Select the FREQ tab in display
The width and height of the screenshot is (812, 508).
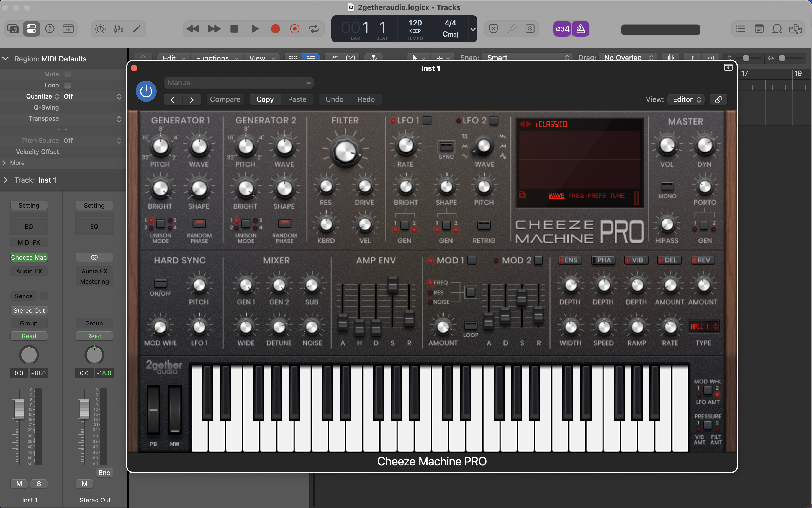(576, 196)
